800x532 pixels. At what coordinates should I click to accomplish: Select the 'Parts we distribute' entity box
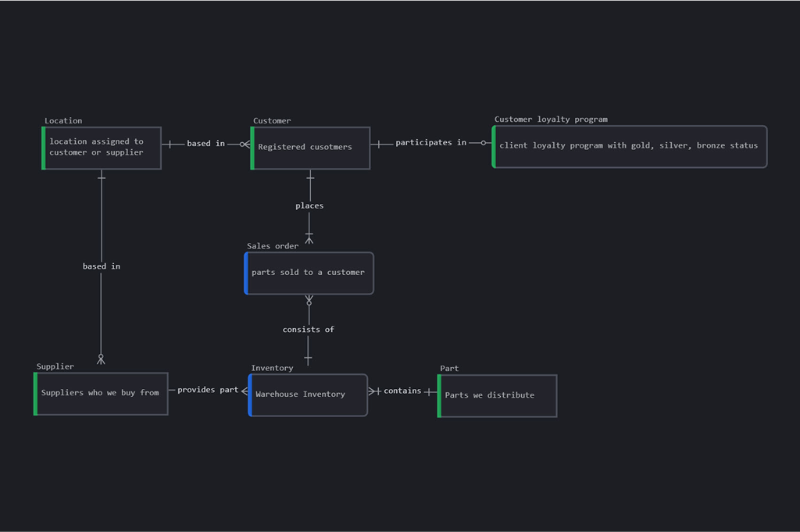pyautogui.click(x=497, y=395)
